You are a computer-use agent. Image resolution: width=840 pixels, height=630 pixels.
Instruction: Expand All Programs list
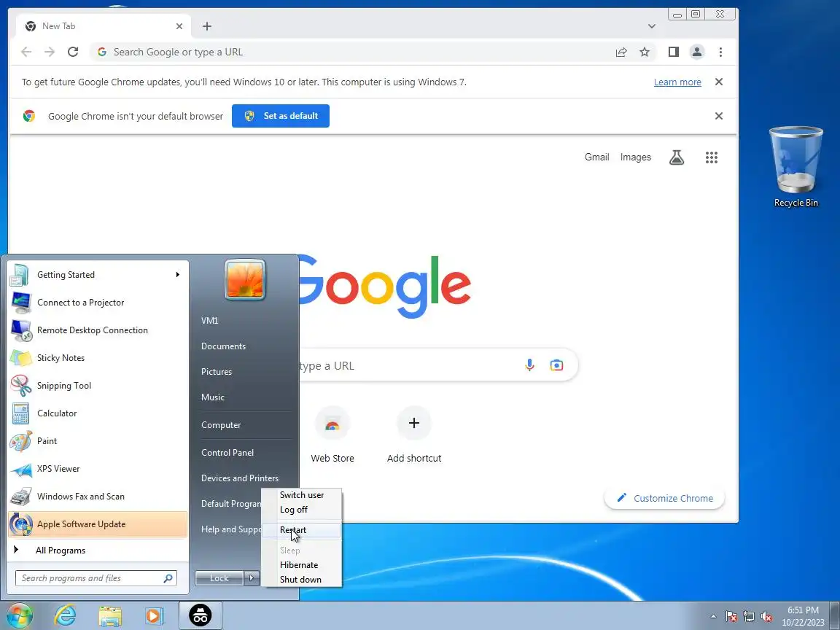click(98, 551)
